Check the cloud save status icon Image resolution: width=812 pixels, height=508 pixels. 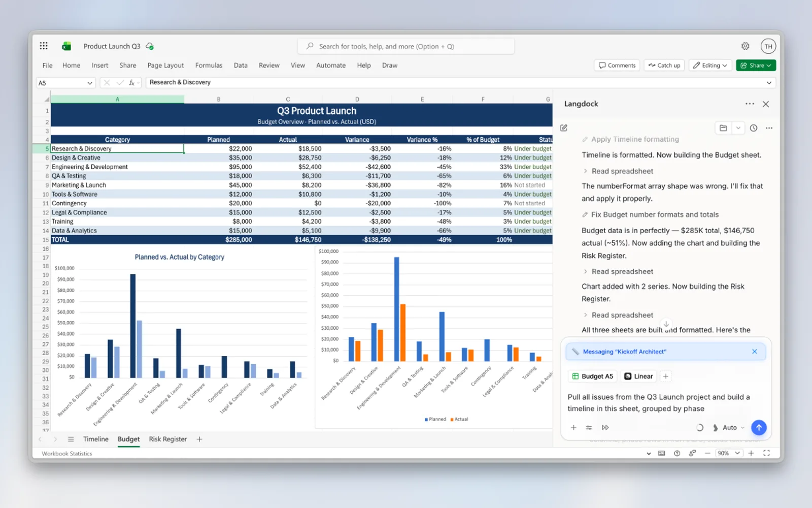(150, 46)
